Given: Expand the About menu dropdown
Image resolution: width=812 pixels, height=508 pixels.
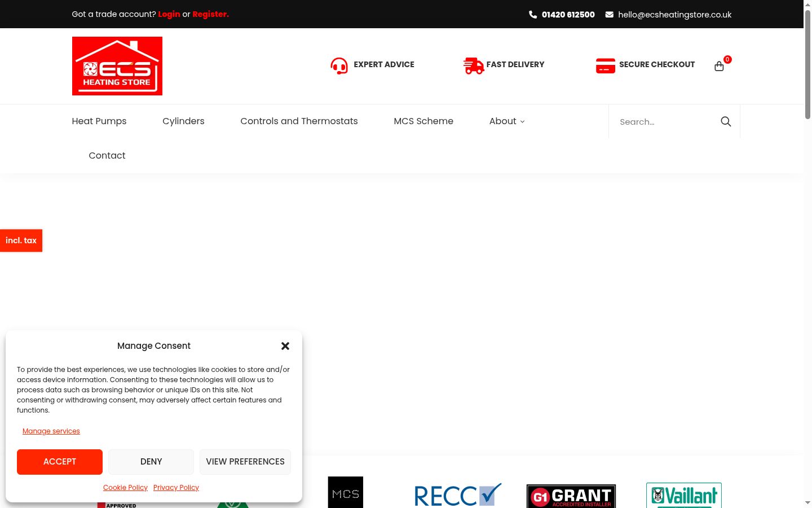Looking at the screenshot, I should point(507,121).
